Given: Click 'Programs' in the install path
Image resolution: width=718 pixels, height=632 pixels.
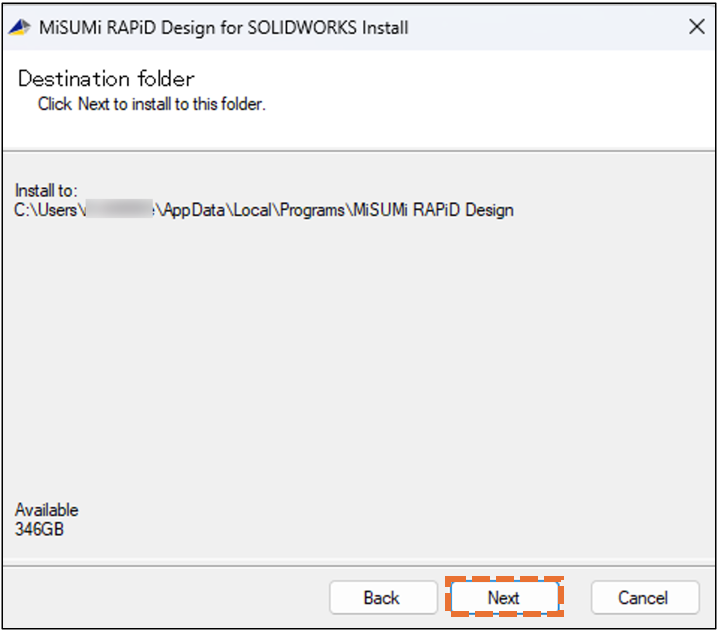Looking at the screenshot, I should tap(310, 210).
